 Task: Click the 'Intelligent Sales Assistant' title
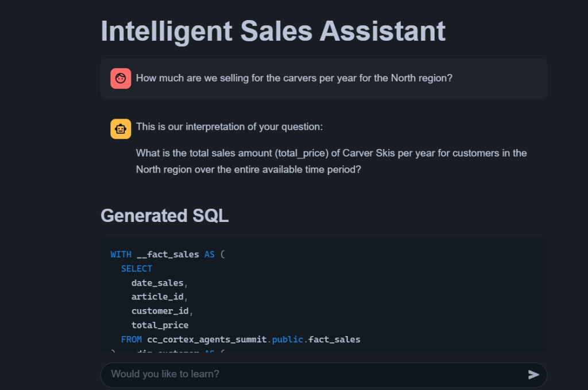273,31
